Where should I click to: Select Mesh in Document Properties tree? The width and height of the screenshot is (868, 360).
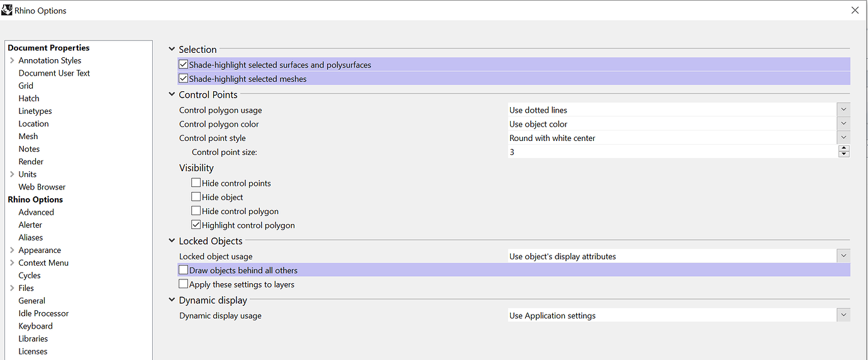coord(28,136)
